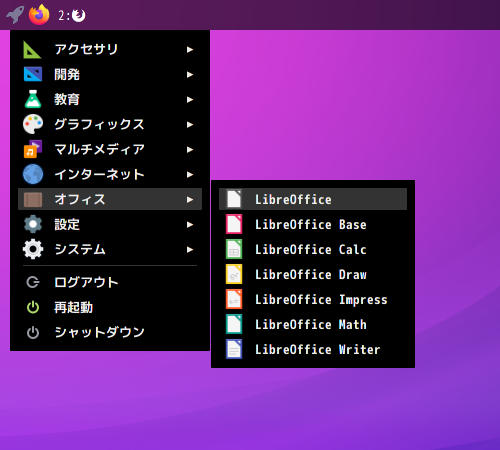Click the rocket launcher icon in the panel

pyautogui.click(x=15, y=15)
